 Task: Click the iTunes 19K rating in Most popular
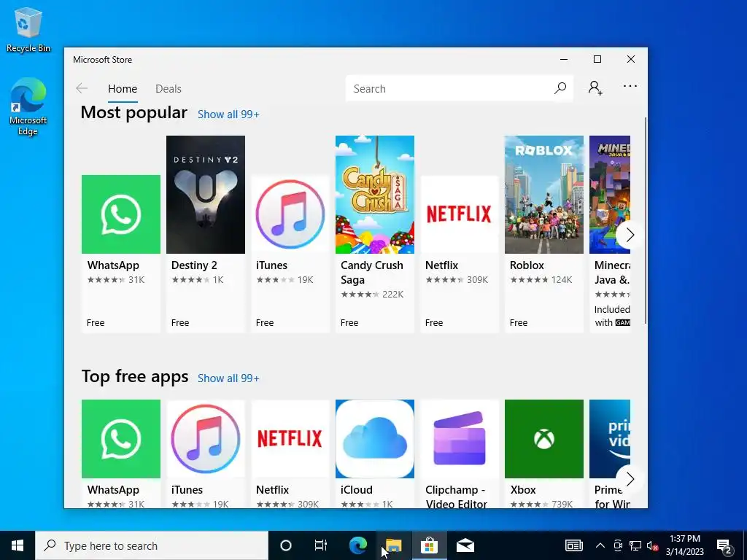coord(285,279)
